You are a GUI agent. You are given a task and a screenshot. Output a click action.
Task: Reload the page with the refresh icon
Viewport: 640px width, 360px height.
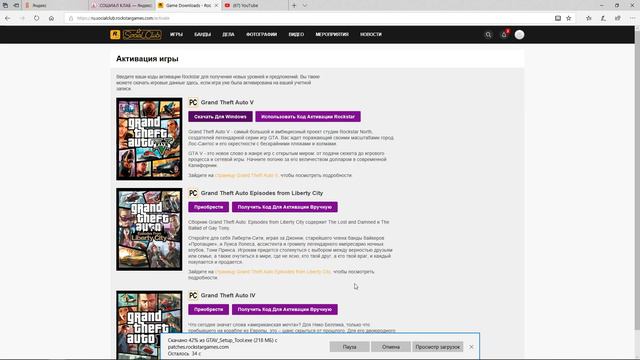point(37,18)
